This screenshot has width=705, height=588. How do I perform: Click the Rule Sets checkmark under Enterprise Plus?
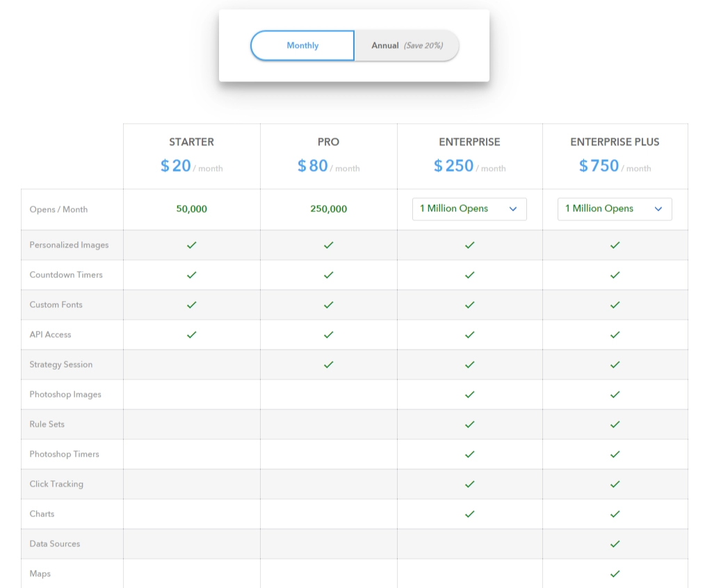615,424
